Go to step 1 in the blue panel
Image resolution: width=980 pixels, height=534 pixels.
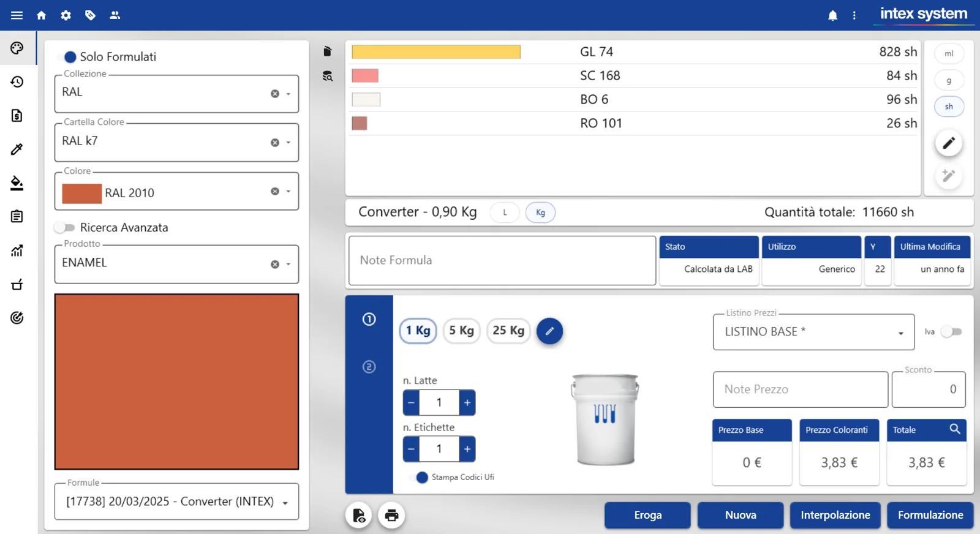click(369, 319)
